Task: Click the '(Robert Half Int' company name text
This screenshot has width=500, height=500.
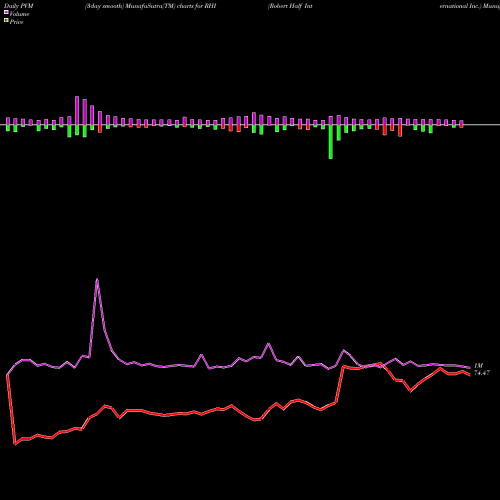Action: point(290,6)
